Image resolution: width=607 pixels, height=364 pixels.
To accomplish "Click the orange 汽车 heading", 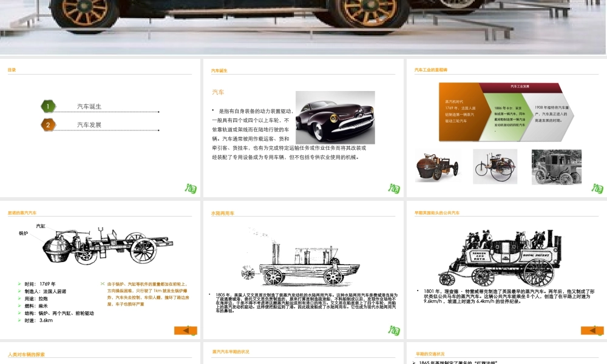I will coord(218,92).
